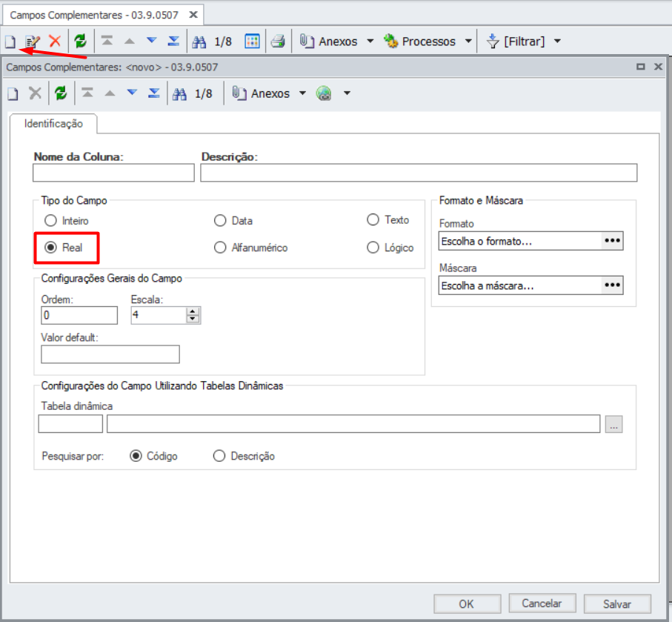Click the binoculars search icon in main toolbar

pyautogui.click(x=199, y=42)
